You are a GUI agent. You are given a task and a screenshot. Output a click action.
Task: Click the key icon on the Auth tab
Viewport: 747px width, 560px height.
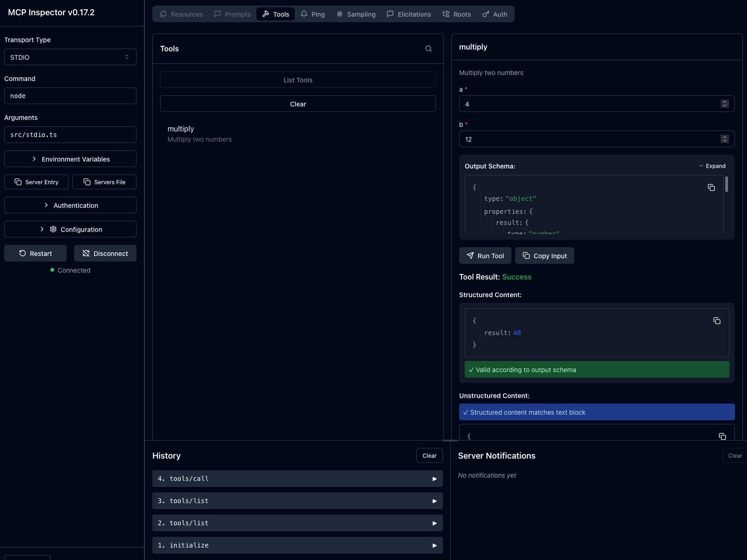pos(486,14)
